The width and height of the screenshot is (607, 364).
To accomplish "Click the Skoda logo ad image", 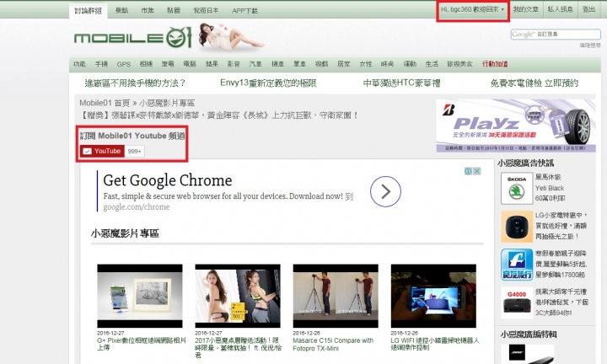I will click(x=517, y=189).
